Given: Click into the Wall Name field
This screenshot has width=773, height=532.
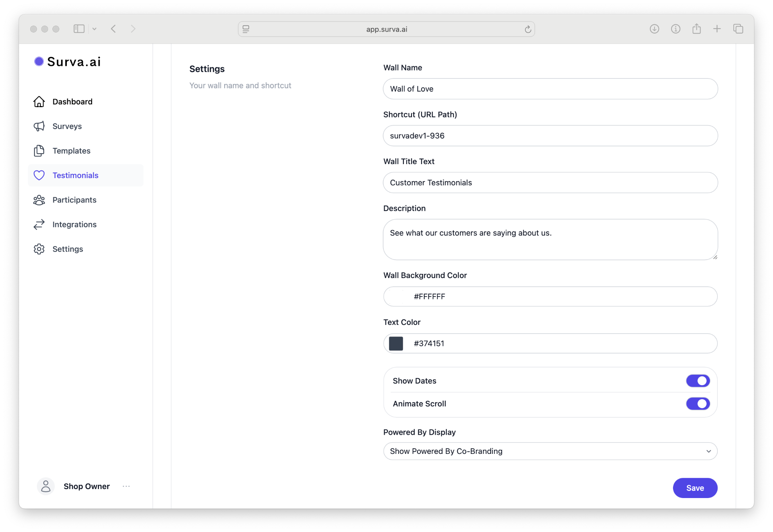Looking at the screenshot, I should (x=550, y=89).
